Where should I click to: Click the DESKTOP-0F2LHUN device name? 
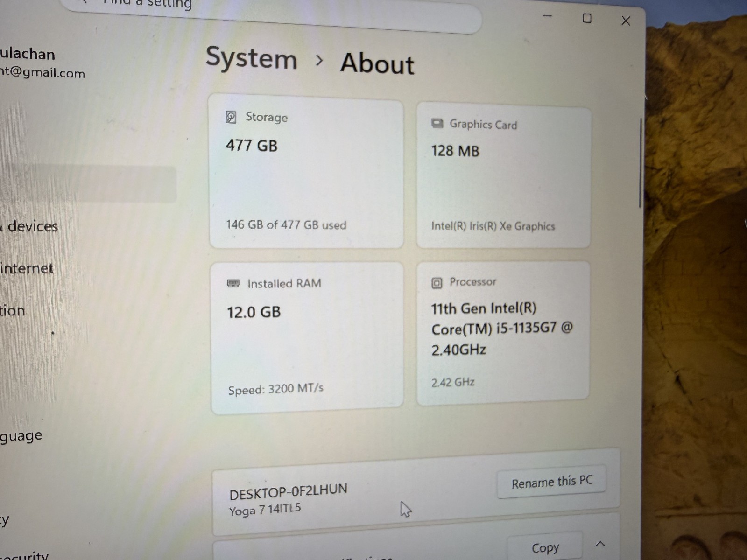pyautogui.click(x=289, y=492)
